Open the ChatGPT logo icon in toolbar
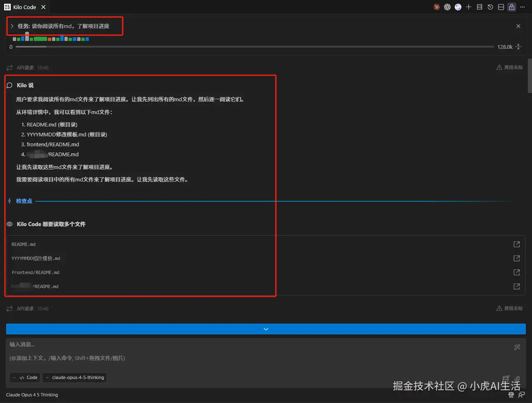The height and width of the screenshot is (403, 532). point(447,7)
